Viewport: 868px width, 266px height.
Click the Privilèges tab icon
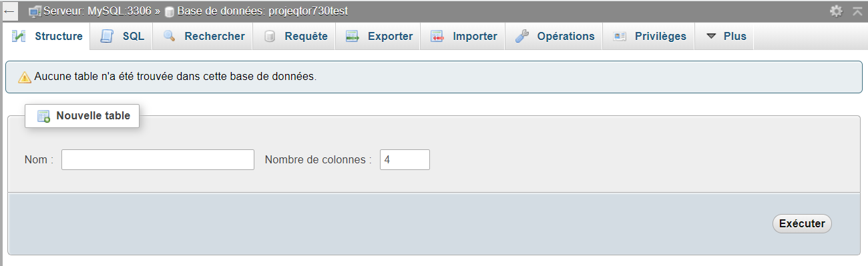pos(620,37)
